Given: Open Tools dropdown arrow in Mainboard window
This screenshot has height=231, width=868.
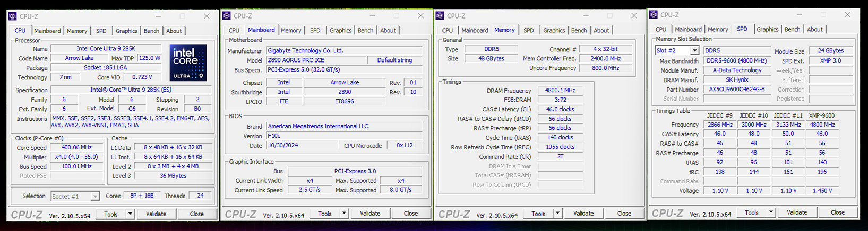Looking at the screenshot, I should 344,214.
